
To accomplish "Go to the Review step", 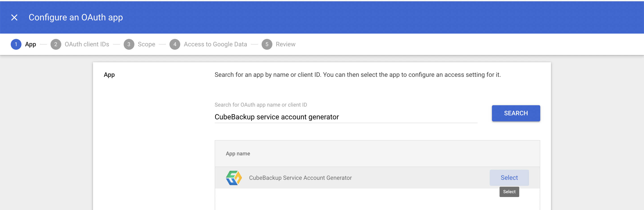I will click(286, 44).
